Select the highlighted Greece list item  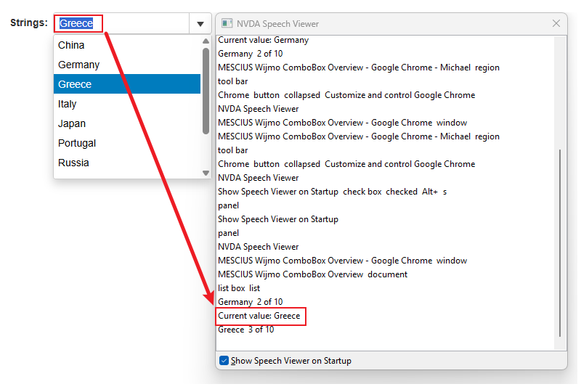pos(75,84)
